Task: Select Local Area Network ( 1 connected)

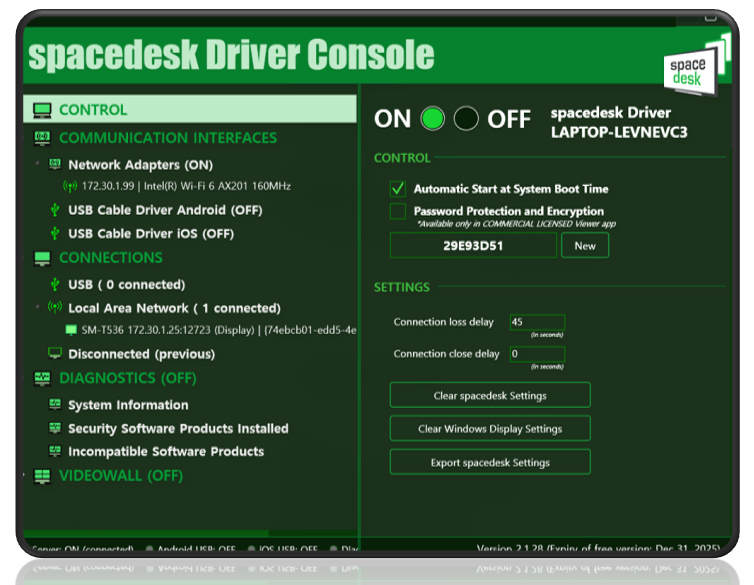Action: [x=175, y=308]
